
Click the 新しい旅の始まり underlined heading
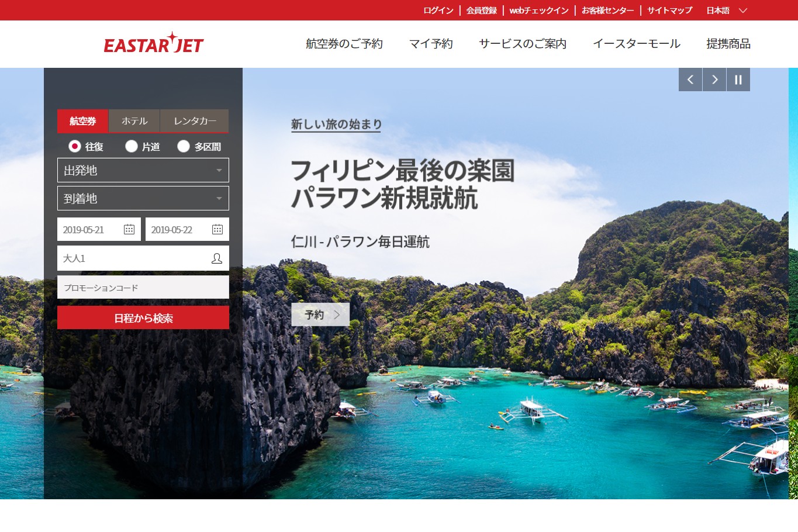[336, 125]
